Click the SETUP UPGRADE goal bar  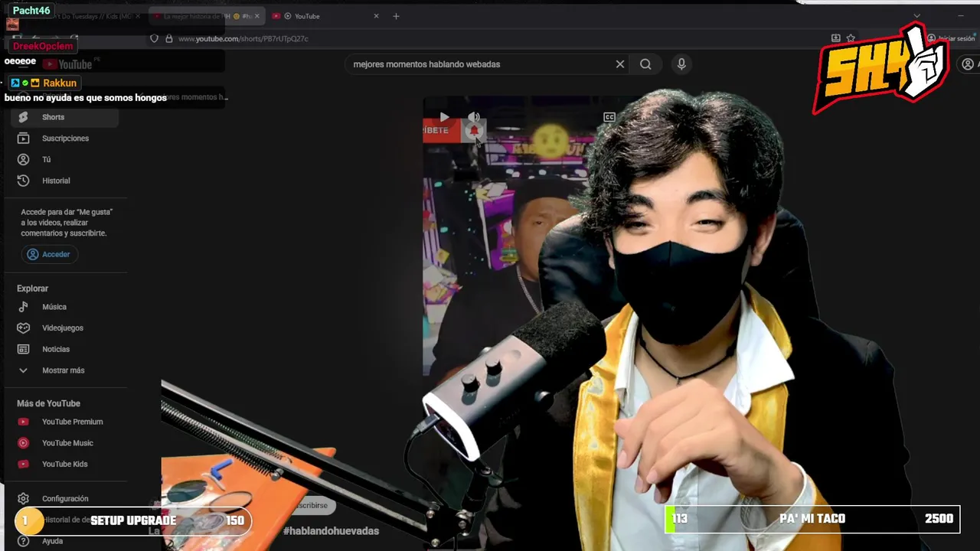click(x=133, y=520)
